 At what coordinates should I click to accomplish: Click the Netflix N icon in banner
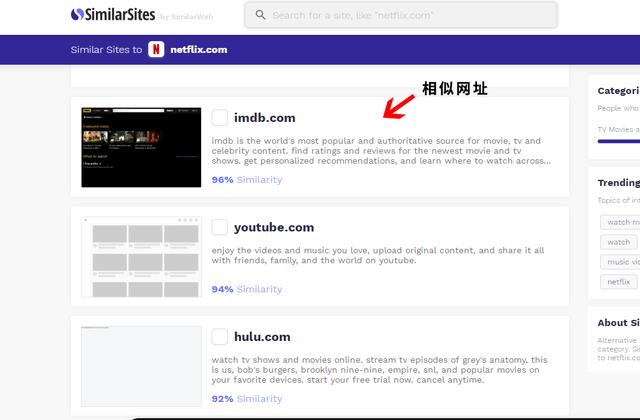[x=156, y=49]
